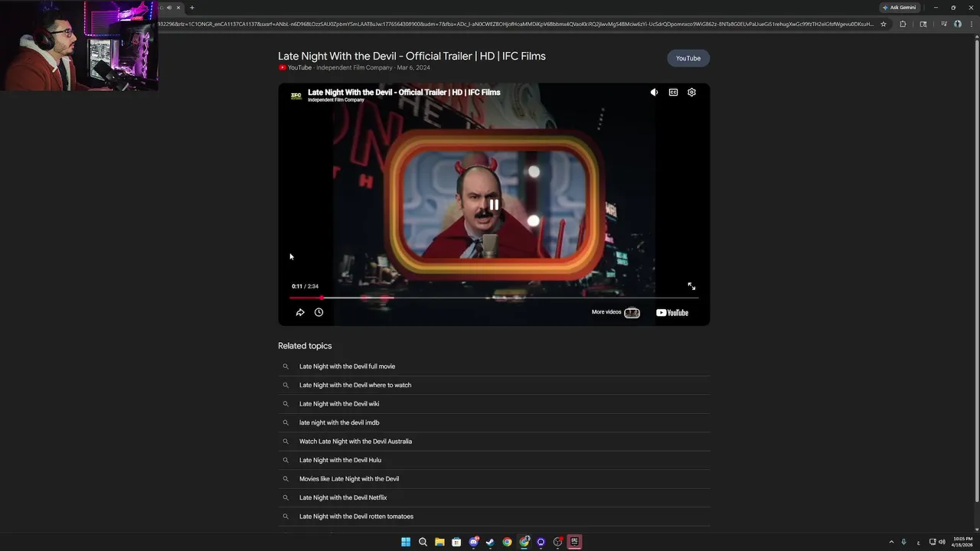
Task: Open a new browser tab
Action: click(192, 8)
